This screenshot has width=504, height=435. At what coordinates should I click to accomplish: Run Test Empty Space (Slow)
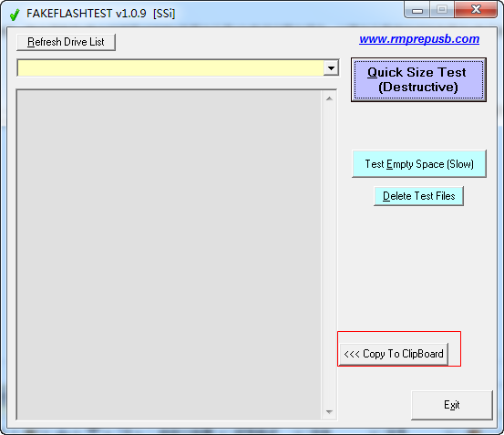419,163
